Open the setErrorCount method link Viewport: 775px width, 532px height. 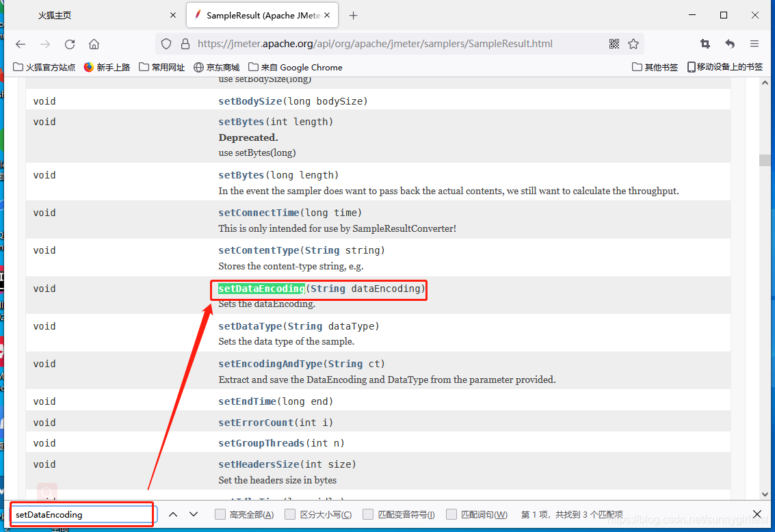256,423
